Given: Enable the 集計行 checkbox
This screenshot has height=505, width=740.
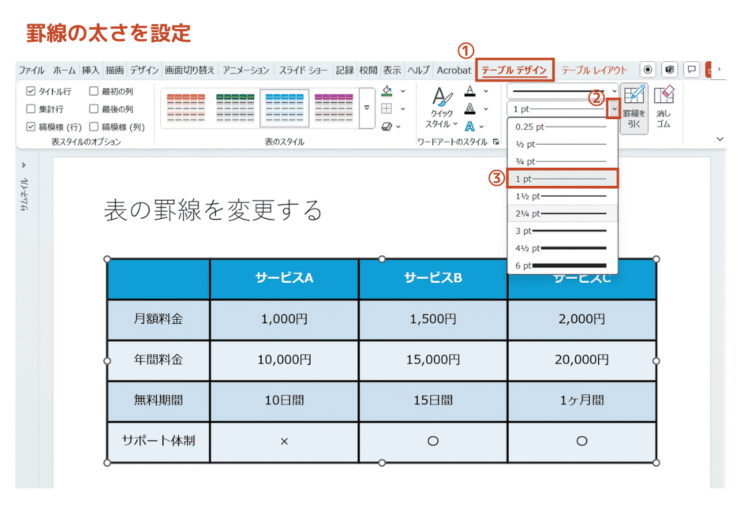Looking at the screenshot, I should click(x=31, y=109).
